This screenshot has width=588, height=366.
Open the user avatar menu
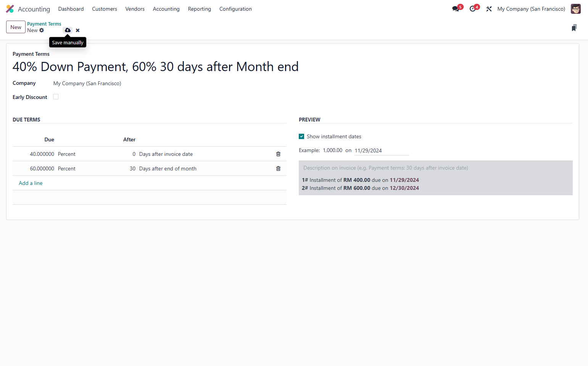point(575,9)
